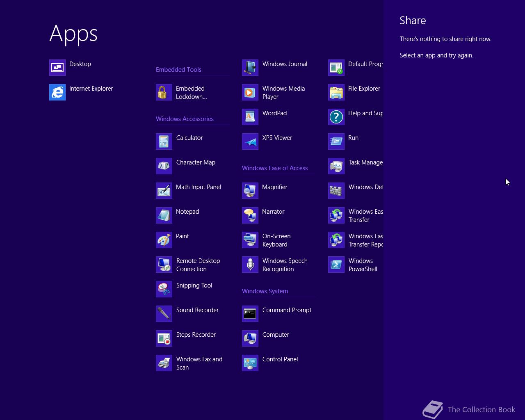Launch File Explorer icon
Image resolution: width=525 pixels, height=420 pixels.
click(336, 92)
